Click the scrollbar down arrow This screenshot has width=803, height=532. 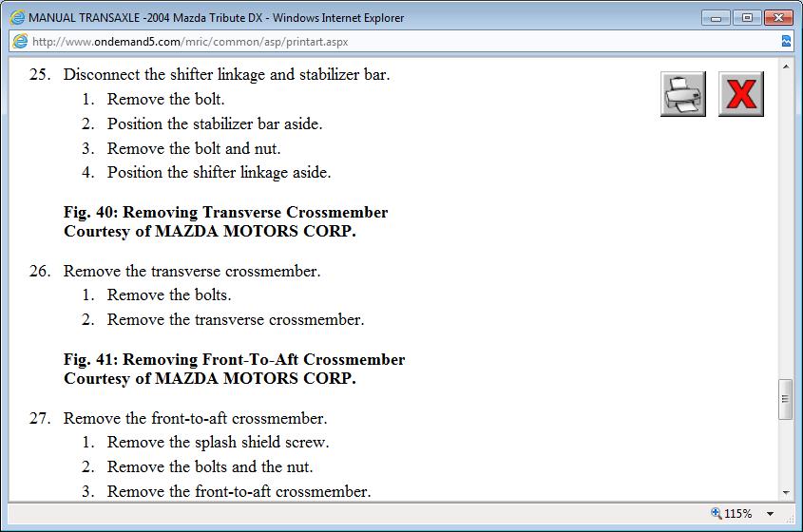[x=786, y=493]
